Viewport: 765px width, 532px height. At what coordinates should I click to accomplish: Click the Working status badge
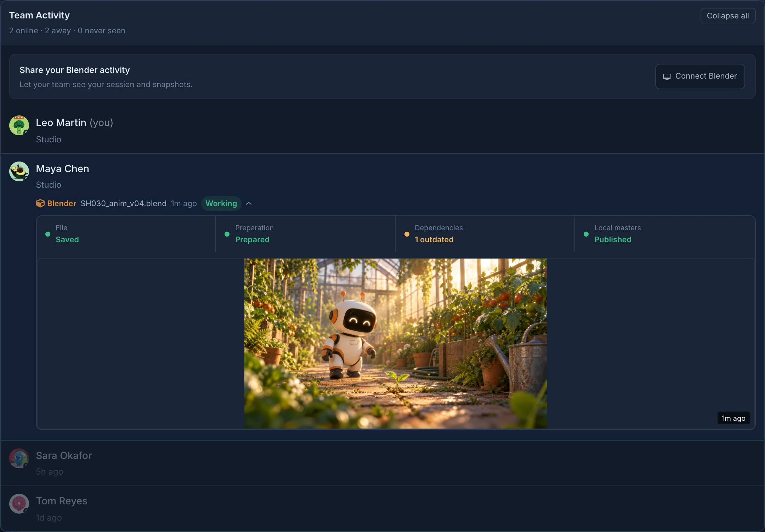click(x=221, y=203)
